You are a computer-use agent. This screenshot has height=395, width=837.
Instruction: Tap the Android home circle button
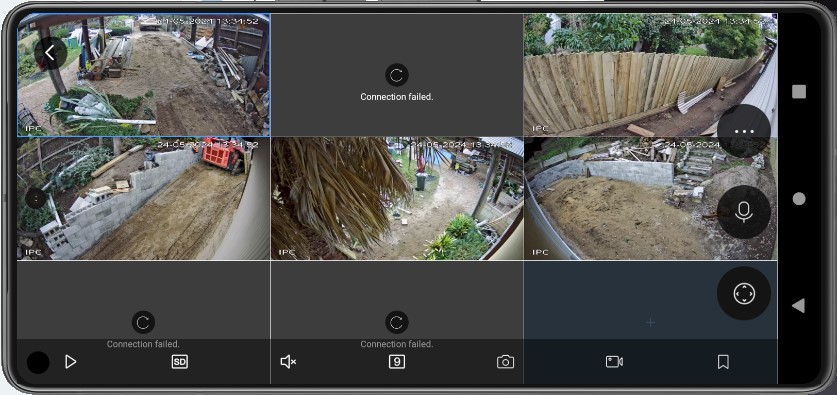click(x=799, y=199)
